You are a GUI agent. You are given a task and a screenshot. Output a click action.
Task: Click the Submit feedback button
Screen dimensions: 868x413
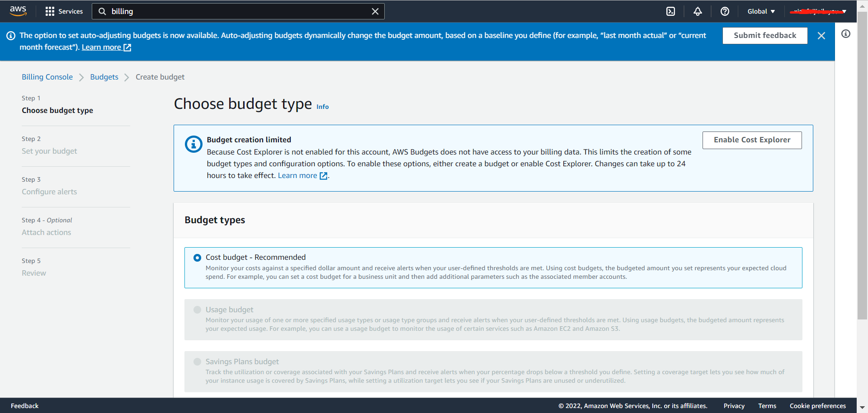point(765,35)
